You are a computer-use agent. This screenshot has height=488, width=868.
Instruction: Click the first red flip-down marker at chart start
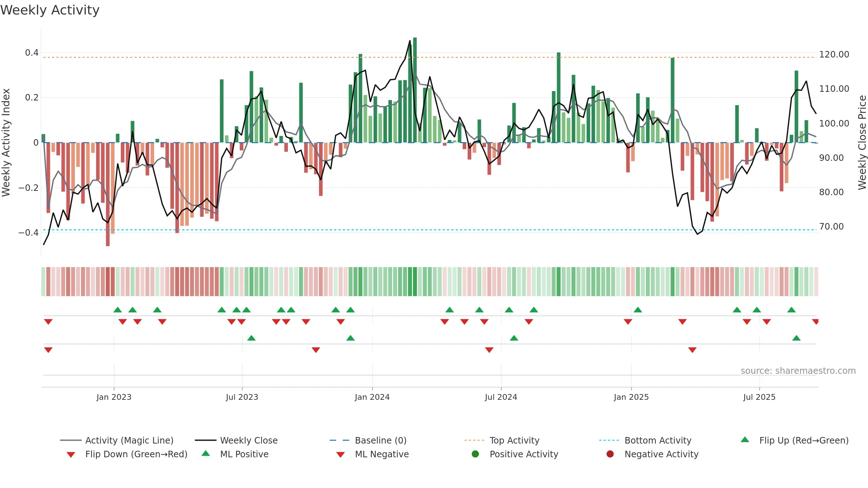click(x=48, y=322)
